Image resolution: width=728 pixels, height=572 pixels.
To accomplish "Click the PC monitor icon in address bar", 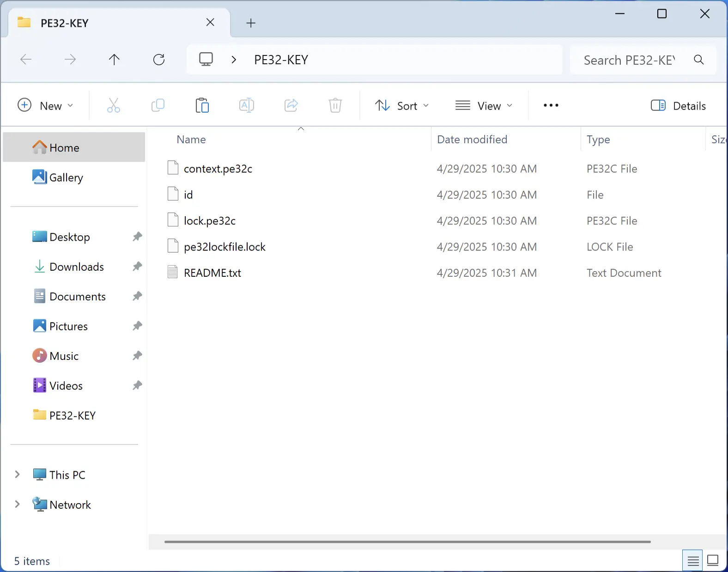I will click(x=206, y=59).
